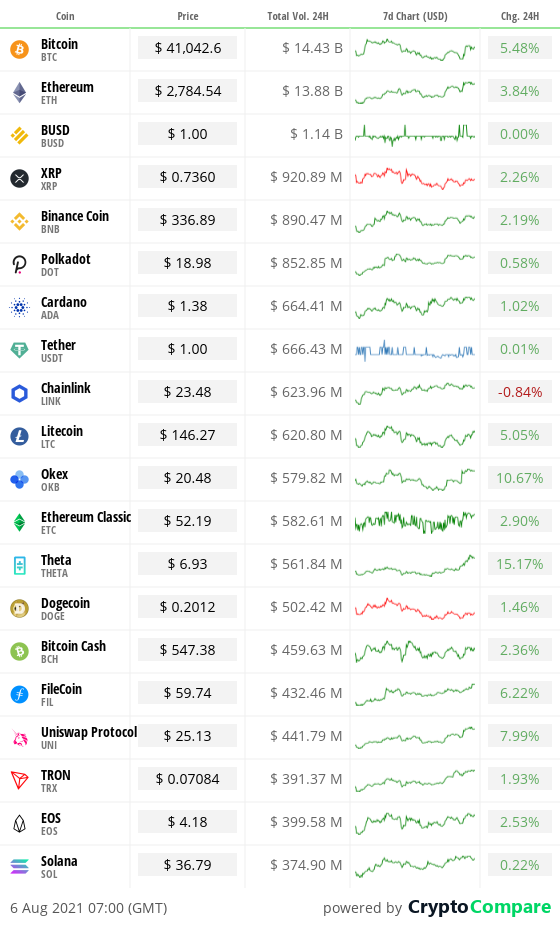Sort by the Chg. 24H header
Image resolution: width=560 pixels, height=928 pixels.
click(520, 16)
